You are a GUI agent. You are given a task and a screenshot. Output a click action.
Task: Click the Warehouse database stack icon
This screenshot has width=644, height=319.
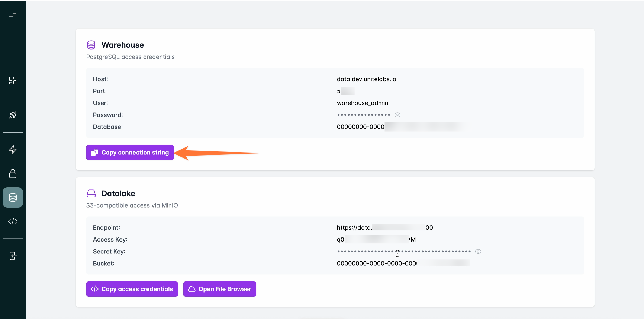pos(91,45)
